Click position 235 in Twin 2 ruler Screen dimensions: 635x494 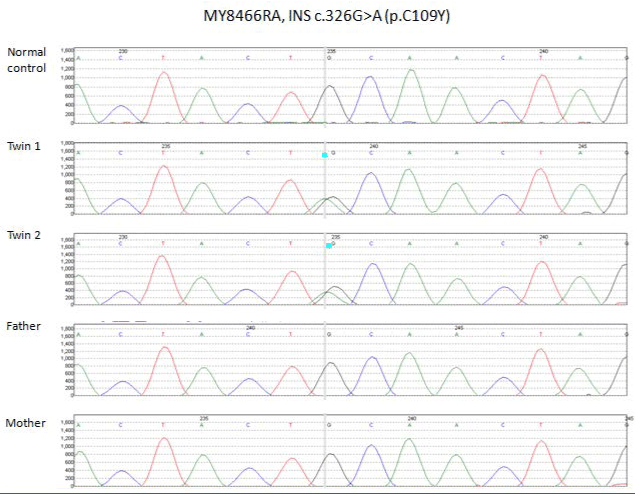(336, 237)
